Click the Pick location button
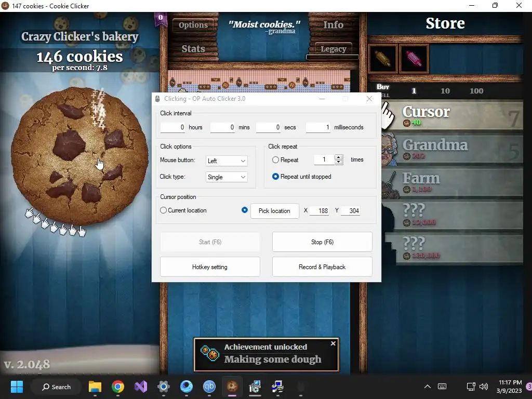 click(x=274, y=211)
